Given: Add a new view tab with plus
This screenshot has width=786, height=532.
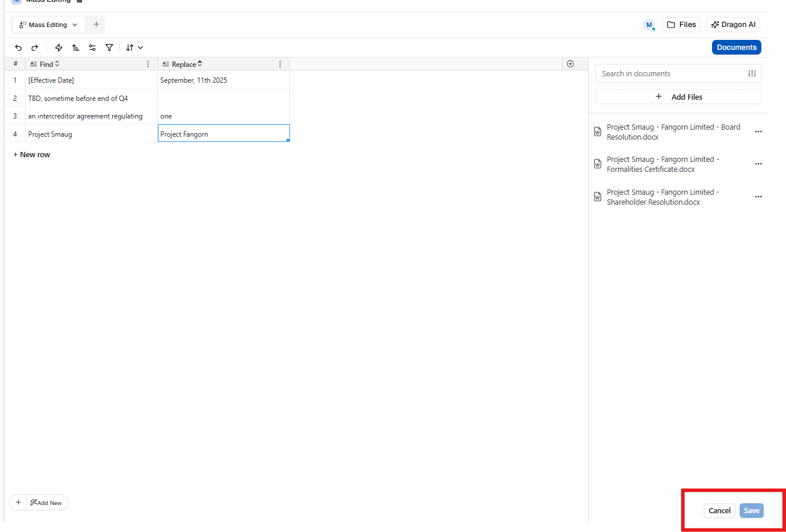Looking at the screenshot, I should [x=96, y=25].
